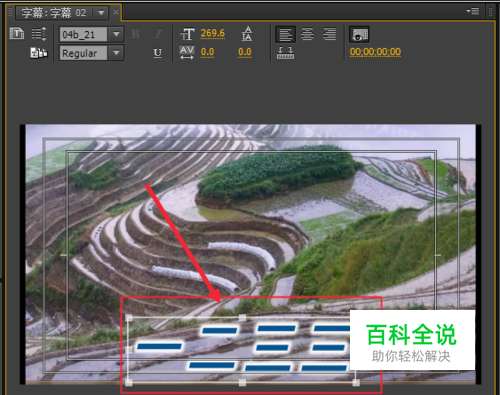Select the 字幕: 字幕 02 tab
This screenshot has width=500, height=395.
click(54, 13)
